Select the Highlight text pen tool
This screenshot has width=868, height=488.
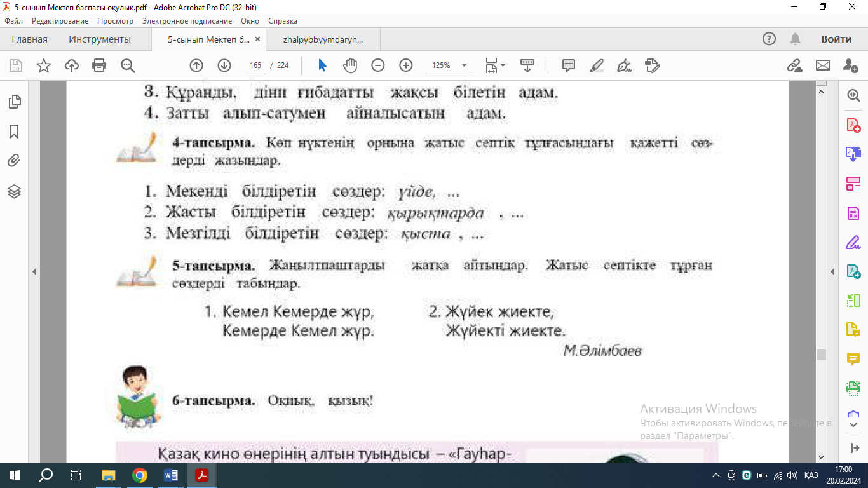tap(597, 65)
